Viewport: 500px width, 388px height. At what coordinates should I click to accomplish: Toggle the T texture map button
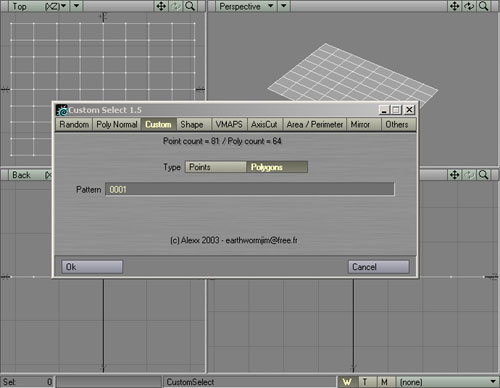click(366, 382)
